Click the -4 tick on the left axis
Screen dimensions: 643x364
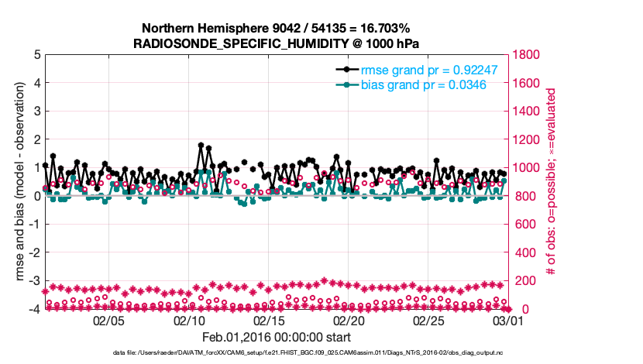pyautogui.click(x=36, y=309)
